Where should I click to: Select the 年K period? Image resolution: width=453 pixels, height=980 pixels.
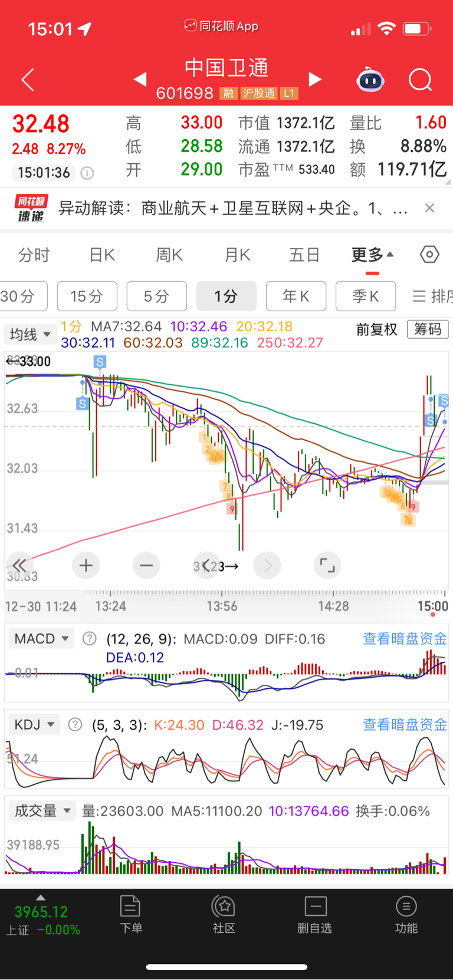[x=296, y=296]
